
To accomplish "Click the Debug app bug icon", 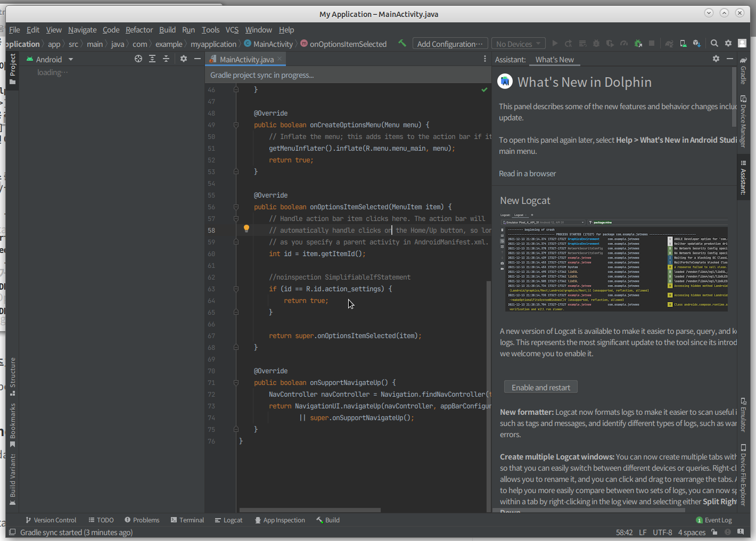I will point(596,44).
